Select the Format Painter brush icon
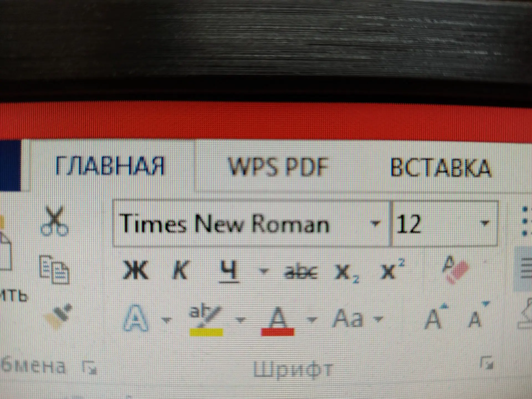This screenshot has width=532, height=399. pos(58,316)
